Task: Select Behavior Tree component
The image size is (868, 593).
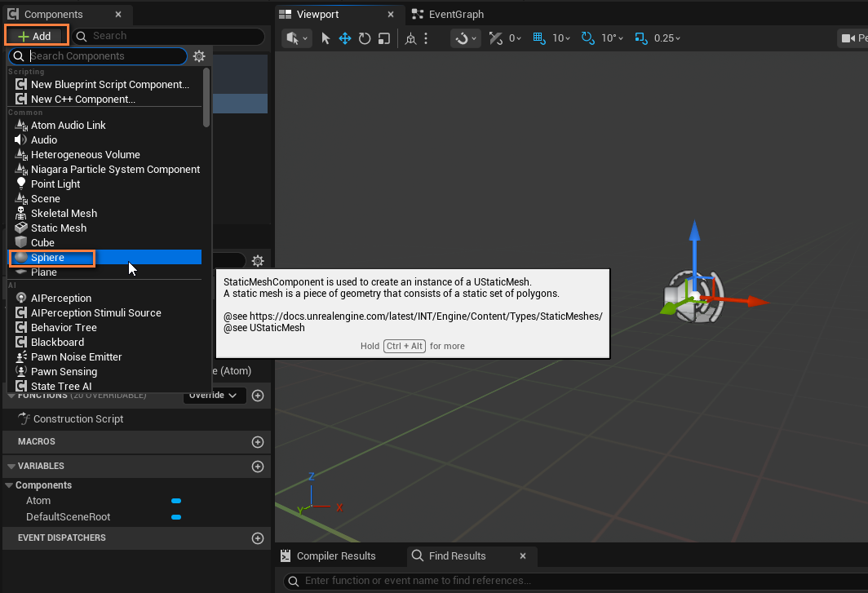Action: coord(104,327)
